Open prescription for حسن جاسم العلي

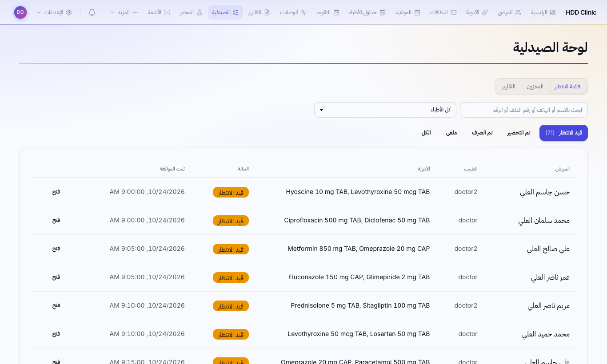pos(56,192)
